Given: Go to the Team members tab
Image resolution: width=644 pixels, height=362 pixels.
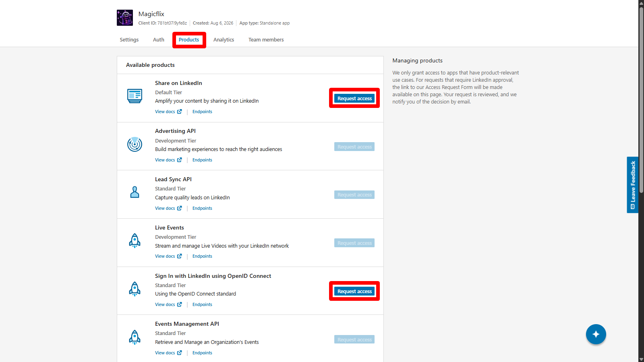Looking at the screenshot, I should coord(266,40).
